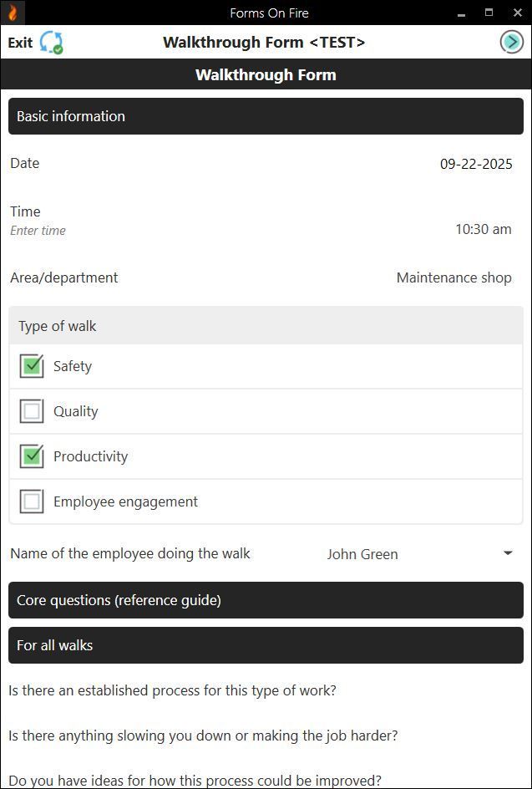
Task: Uncheck the Productivity checkbox
Action: tap(32, 456)
